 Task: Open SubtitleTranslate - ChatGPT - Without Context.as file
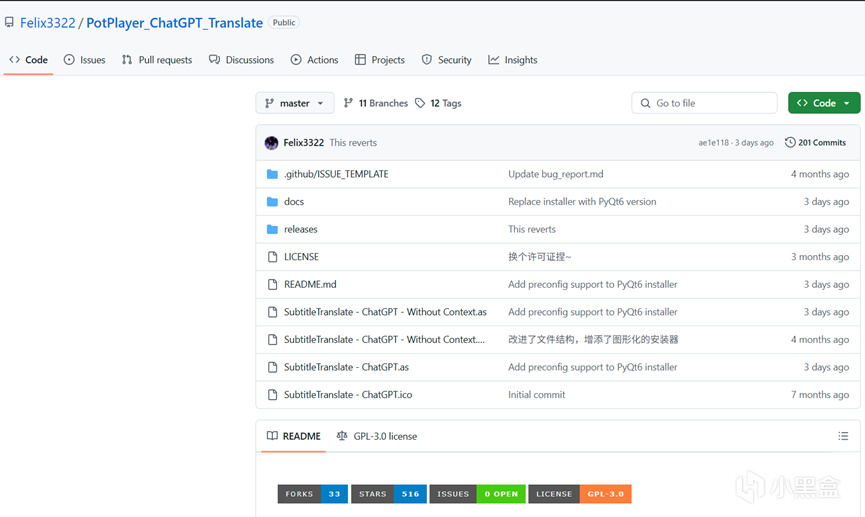pos(385,312)
